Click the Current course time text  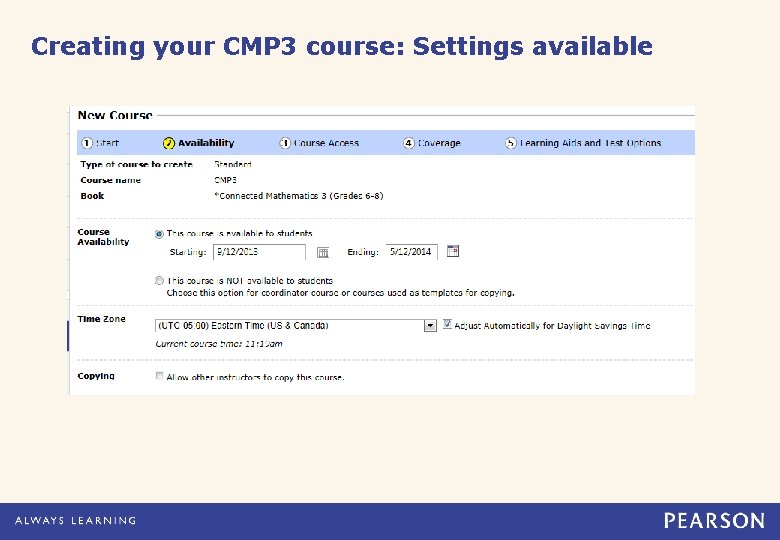pyautogui.click(x=219, y=344)
